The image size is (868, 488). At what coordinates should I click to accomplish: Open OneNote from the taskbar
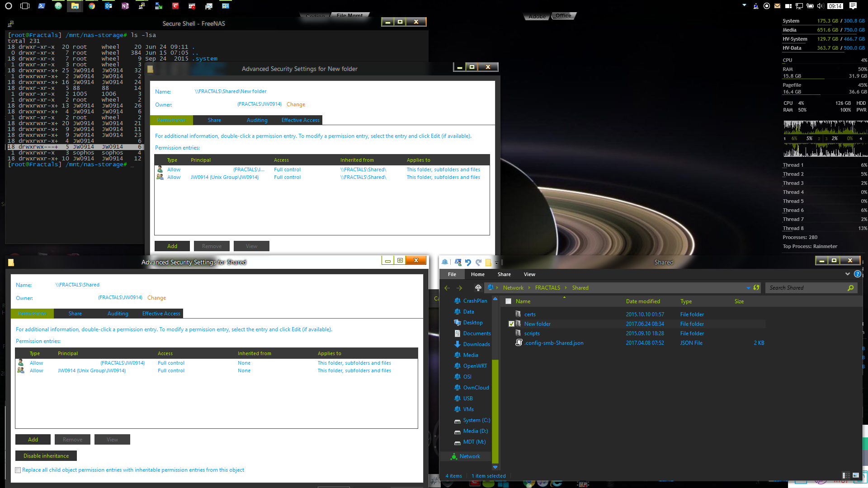125,6
